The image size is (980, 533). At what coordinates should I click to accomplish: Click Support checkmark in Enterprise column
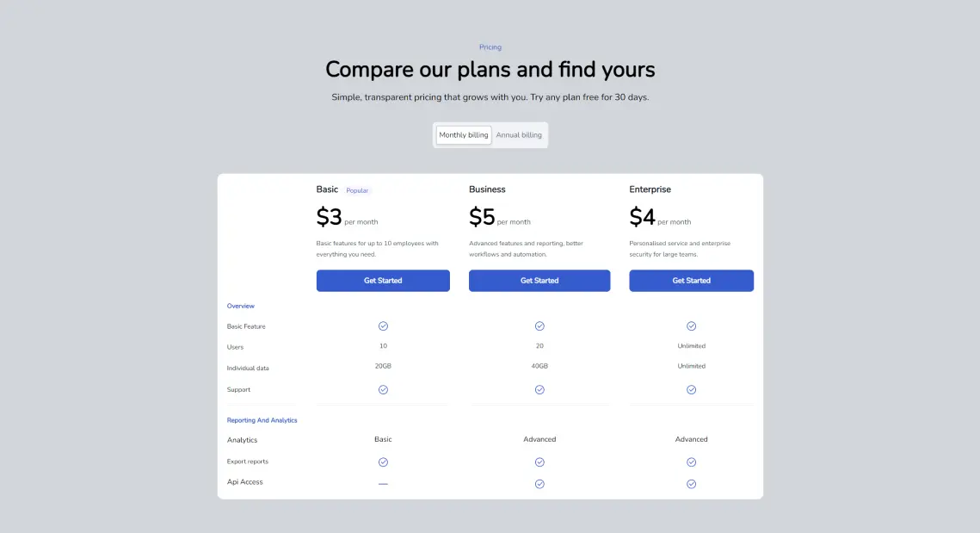[x=691, y=389]
